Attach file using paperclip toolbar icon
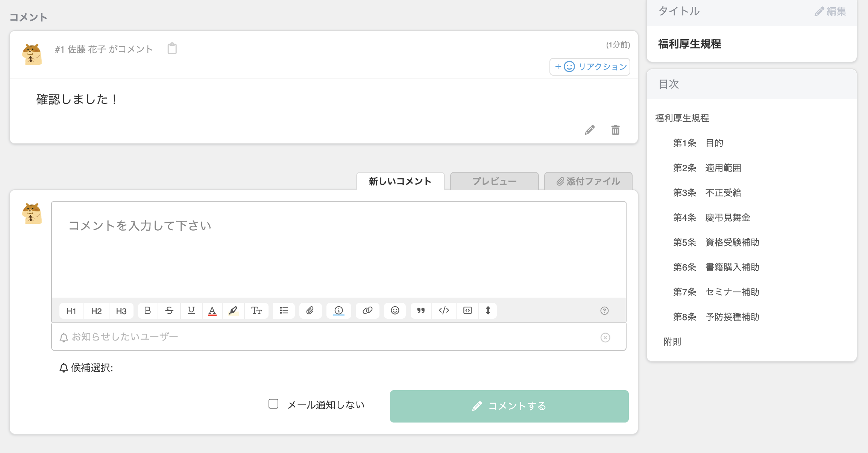 (310, 311)
